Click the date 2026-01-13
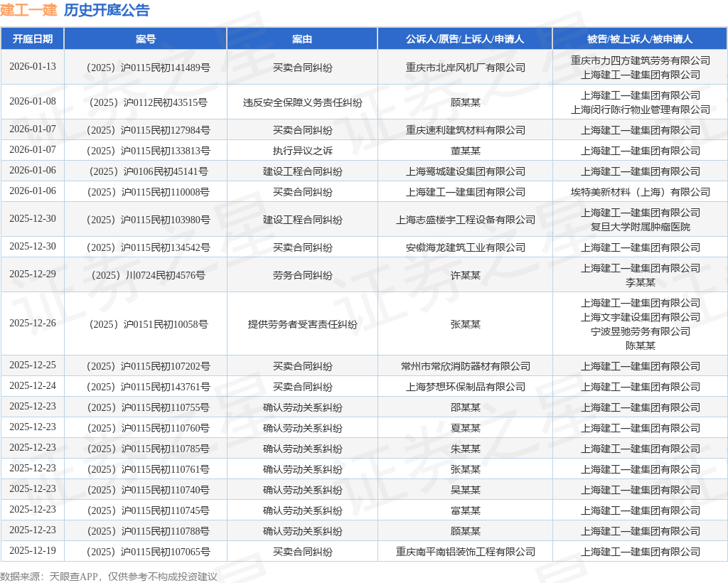This screenshot has height=583, width=728. click(33, 66)
